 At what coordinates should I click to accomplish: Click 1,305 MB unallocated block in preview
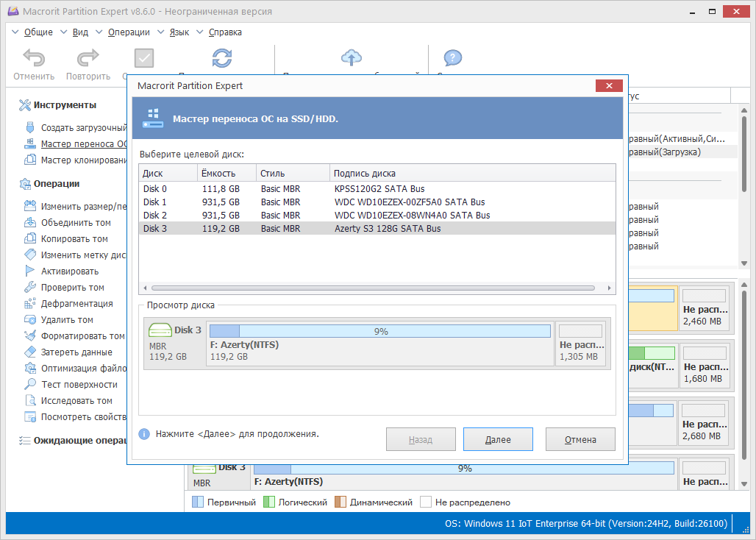pos(581,344)
